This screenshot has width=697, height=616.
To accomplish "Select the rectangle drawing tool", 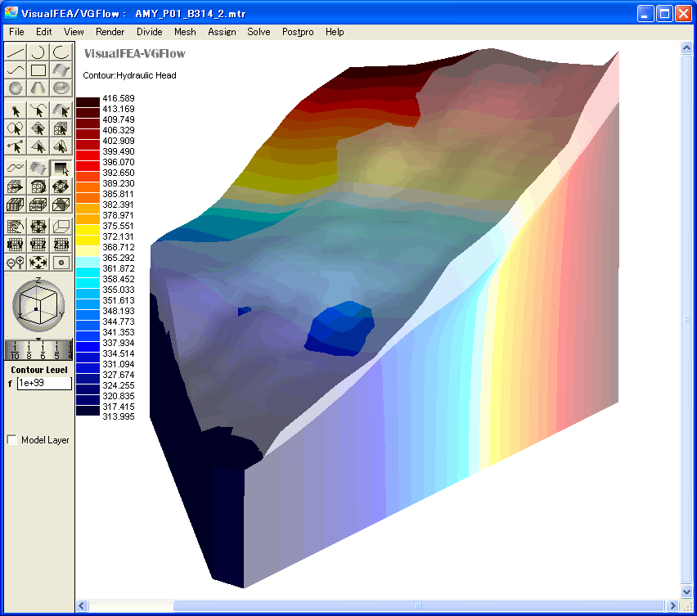I will [x=38, y=70].
